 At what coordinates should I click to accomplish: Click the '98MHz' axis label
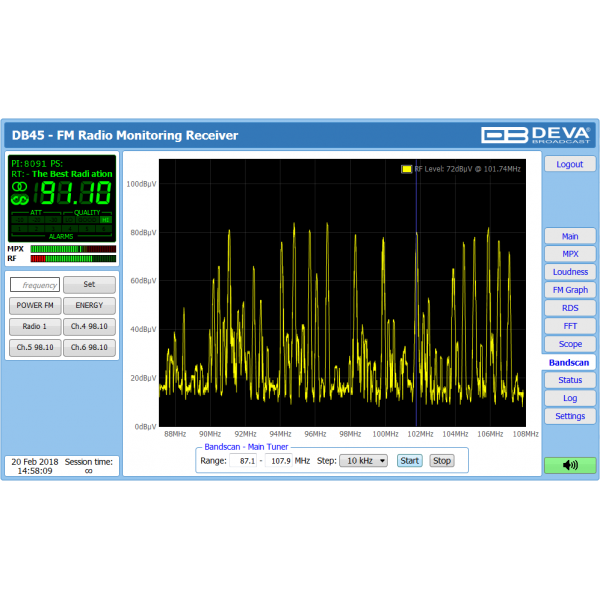(350, 434)
